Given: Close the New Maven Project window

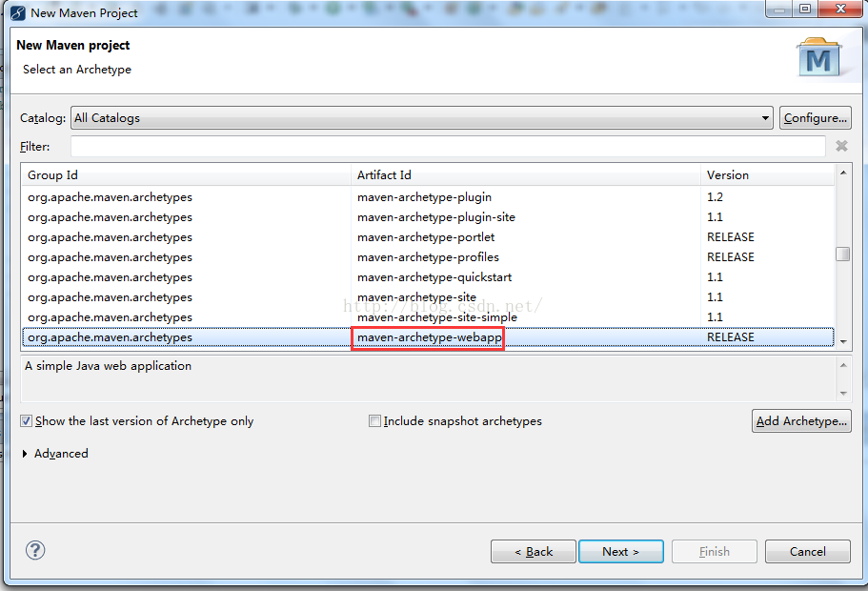Looking at the screenshot, I should (x=840, y=9).
